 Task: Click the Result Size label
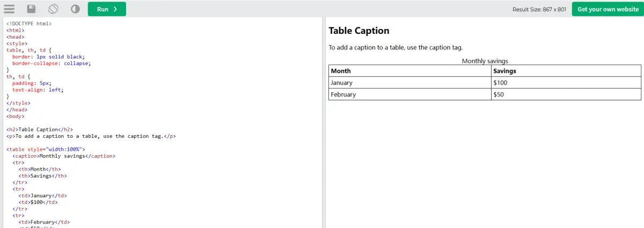click(x=539, y=9)
